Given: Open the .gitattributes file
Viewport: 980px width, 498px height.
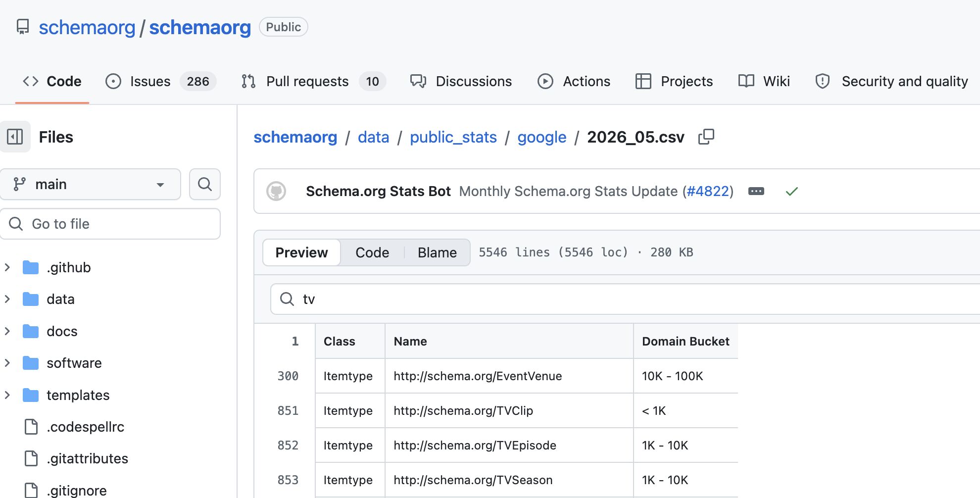Looking at the screenshot, I should pos(88,458).
